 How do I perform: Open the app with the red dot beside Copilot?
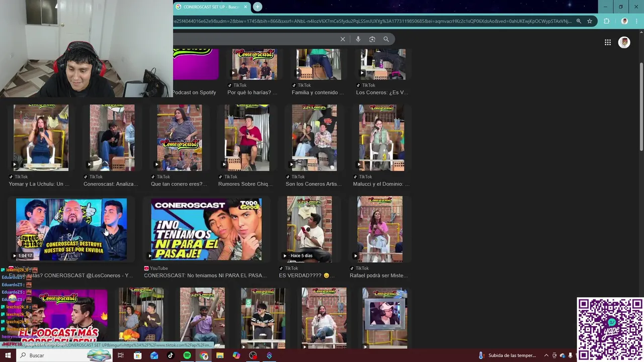coord(253,355)
